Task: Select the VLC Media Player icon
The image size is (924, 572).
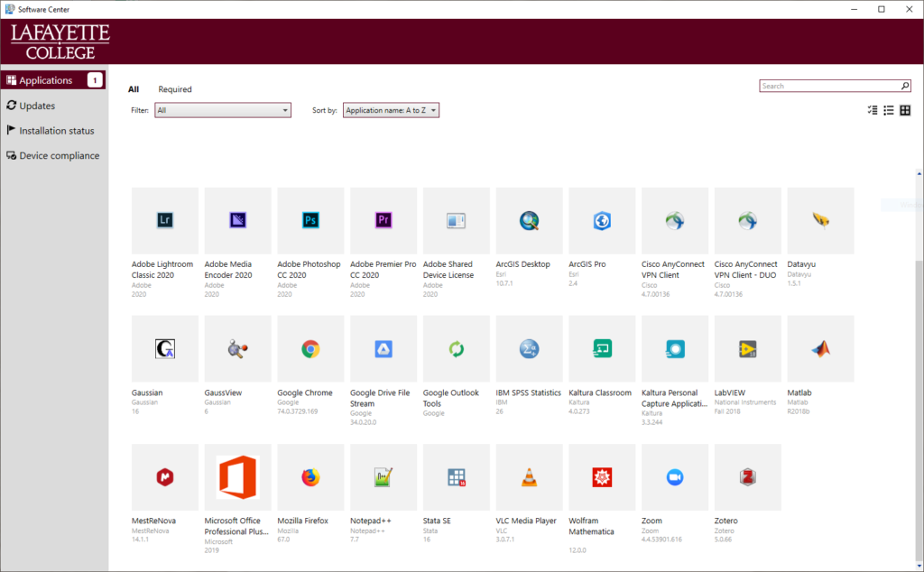Action: point(528,476)
